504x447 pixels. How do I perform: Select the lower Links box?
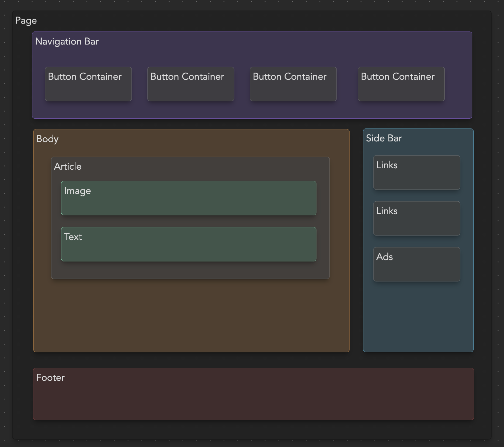417,218
